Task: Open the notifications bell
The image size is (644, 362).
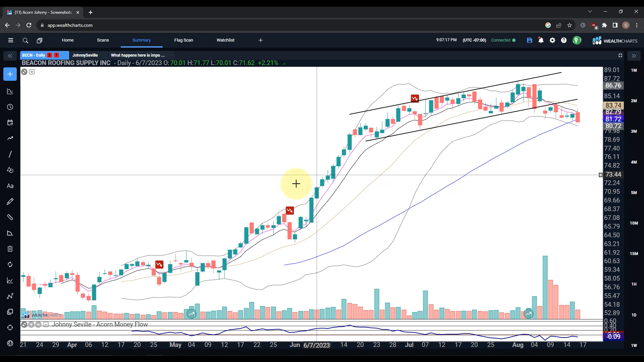Action: coord(541,40)
